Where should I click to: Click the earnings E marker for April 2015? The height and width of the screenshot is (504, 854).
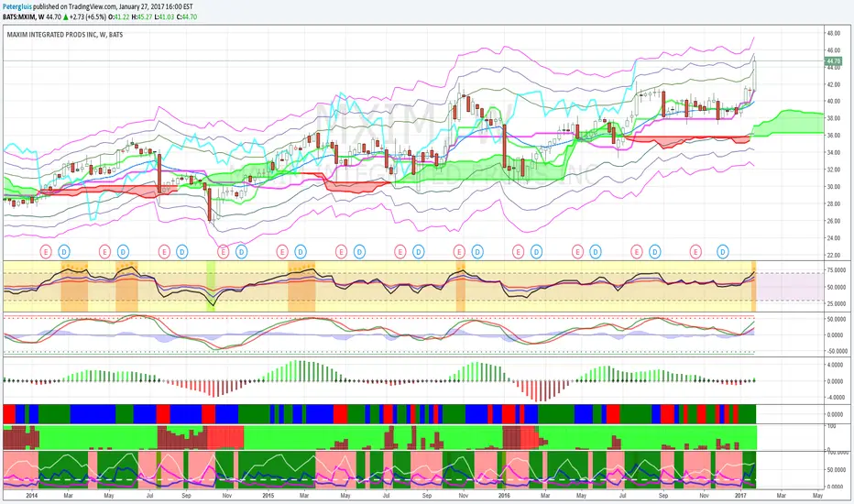click(x=341, y=252)
